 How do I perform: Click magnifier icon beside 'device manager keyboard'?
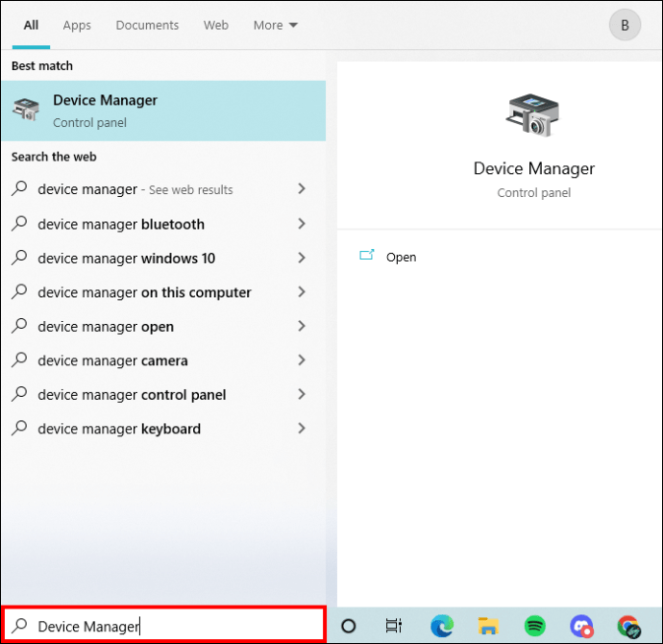coord(19,429)
